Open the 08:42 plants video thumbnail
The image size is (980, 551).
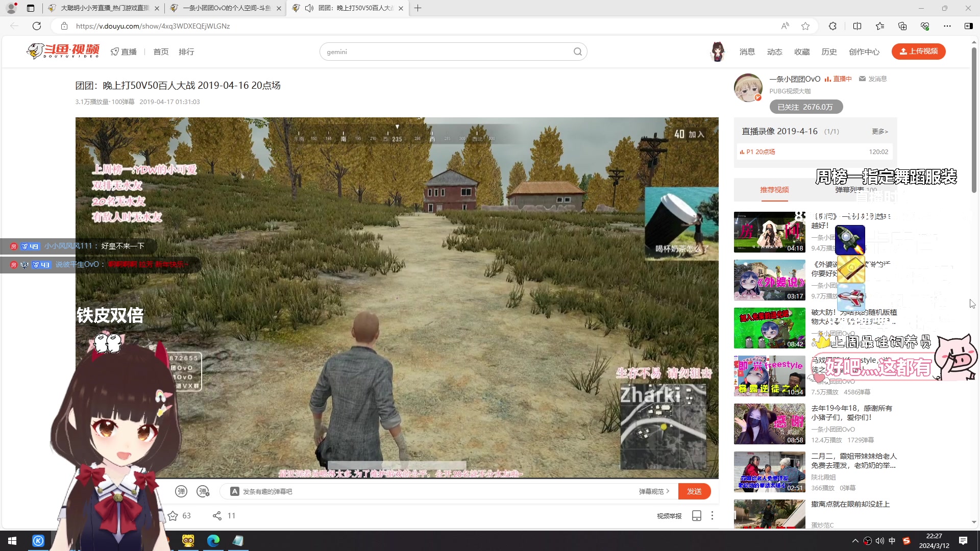point(770,328)
